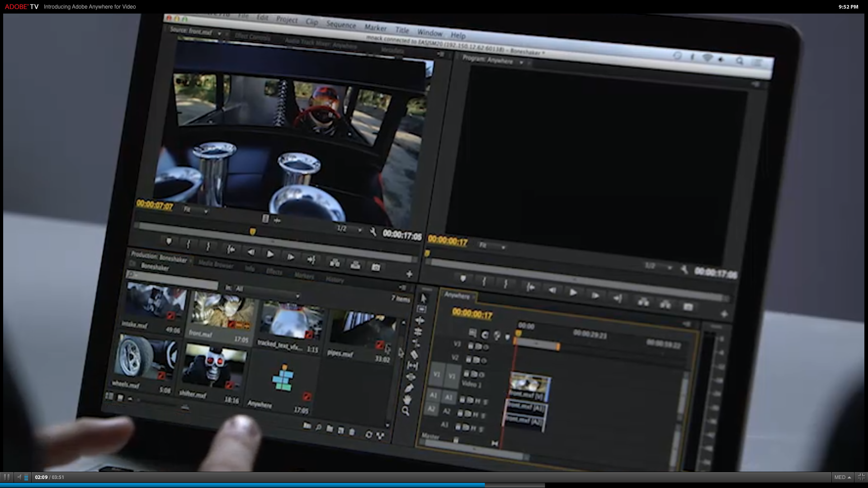Toggle V2 track output eye
This screenshot has height=488, width=868.
point(484,361)
